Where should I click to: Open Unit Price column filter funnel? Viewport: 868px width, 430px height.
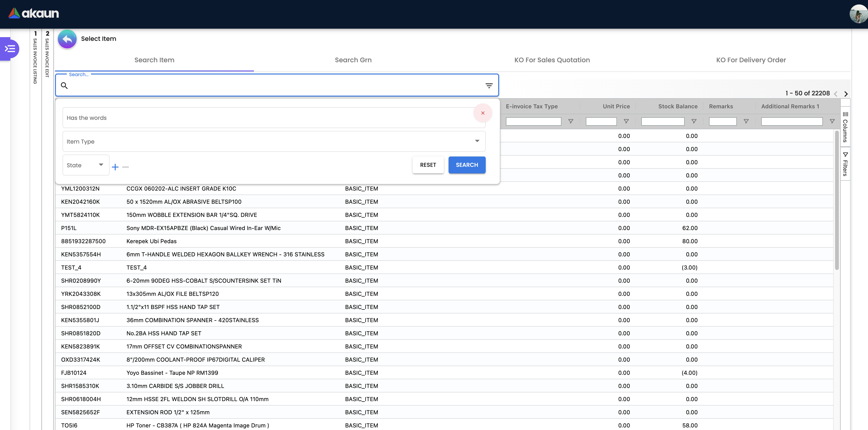(626, 121)
